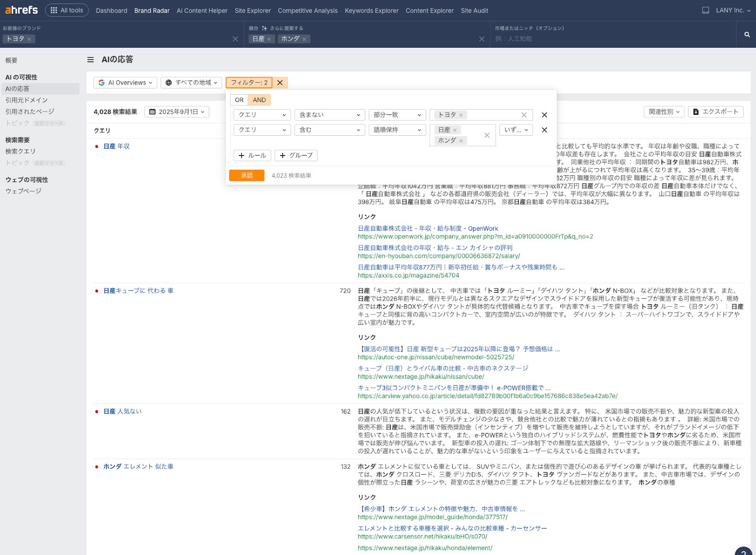Click the エクスポート export button
This screenshot has width=756, height=555.
[715, 112]
